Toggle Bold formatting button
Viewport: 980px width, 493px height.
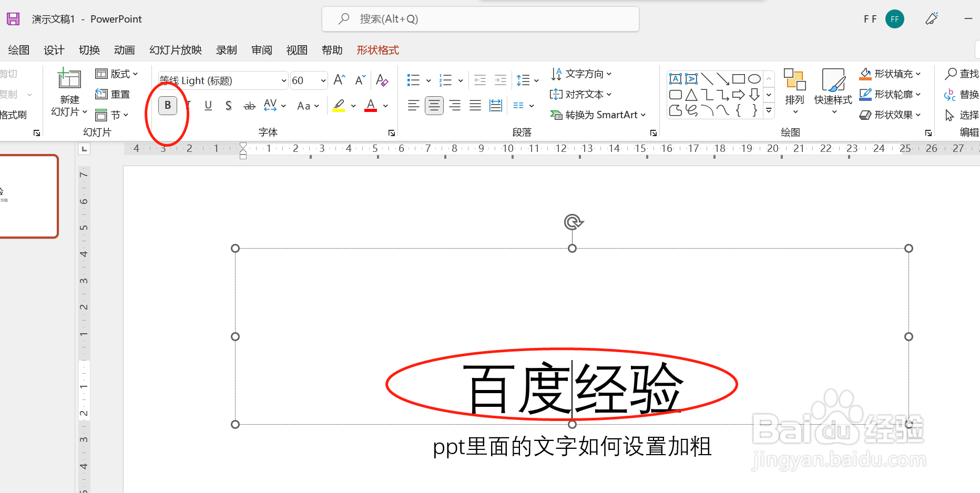point(168,106)
